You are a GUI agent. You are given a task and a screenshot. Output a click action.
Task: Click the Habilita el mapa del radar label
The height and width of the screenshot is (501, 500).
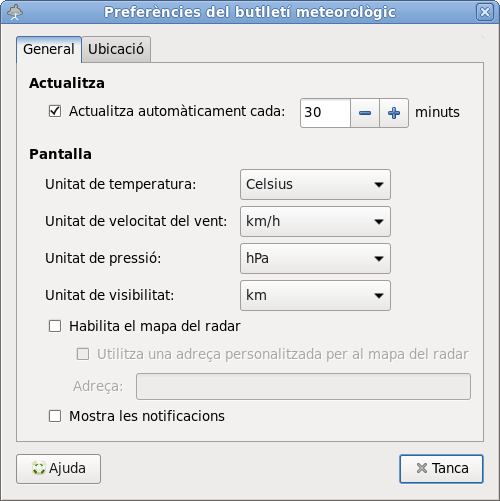coord(155,326)
